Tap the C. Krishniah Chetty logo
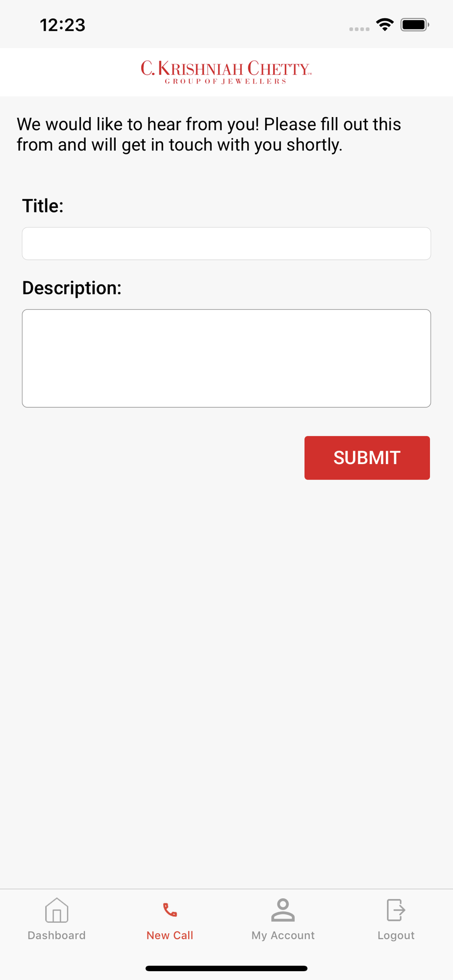The height and width of the screenshot is (980, 453). (226, 72)
